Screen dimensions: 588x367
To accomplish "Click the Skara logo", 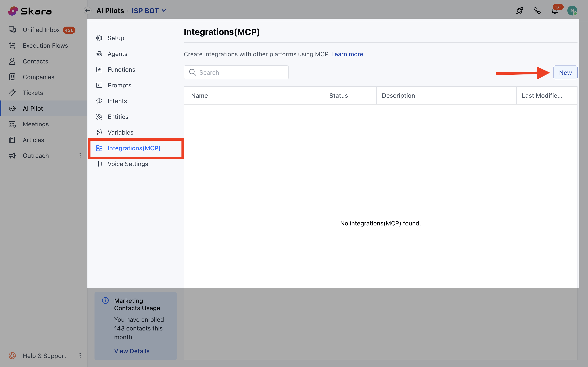I will (x=30, y=11).
